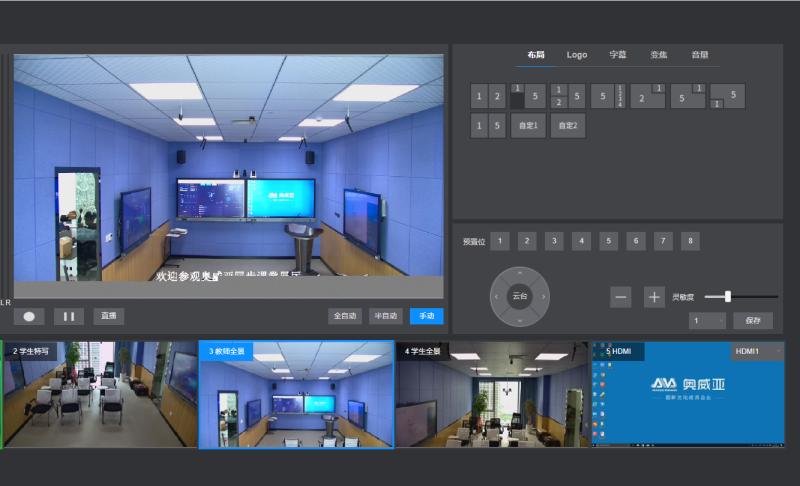Tilt camera down on PTZ pad
The image size is (800, 486).
pyautogui.click(x=520, y=320)
